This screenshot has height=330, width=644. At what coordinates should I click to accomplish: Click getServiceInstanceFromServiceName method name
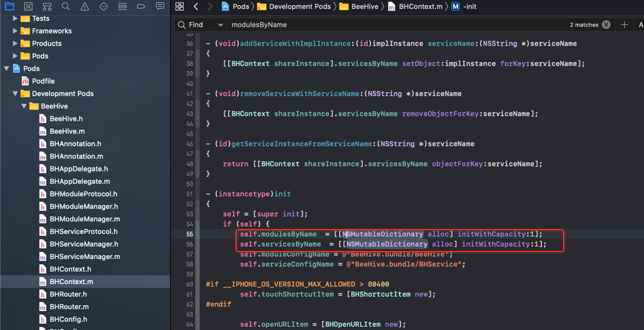(x=302, y=144)
